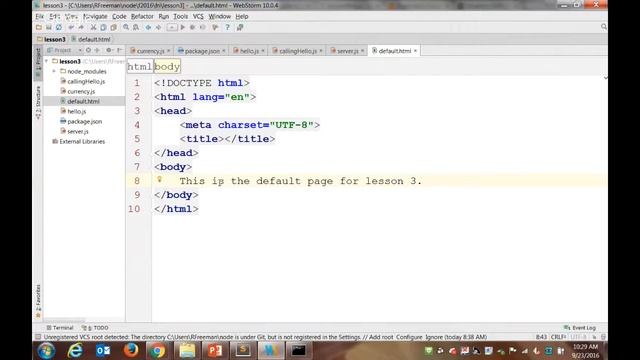Click the Save All toolbar icon
Viewport: 640px width, 360px height.
pyautogui.click(x=49, y=27)
